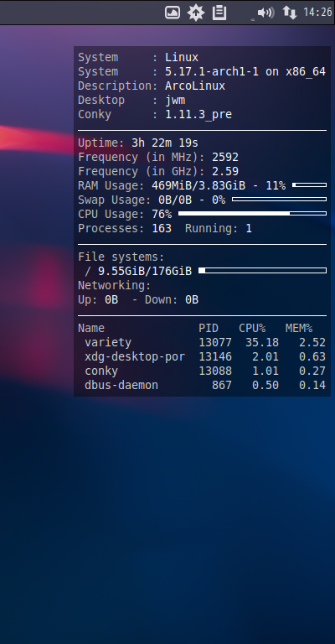Image resolution: width=335 pixels, height=644 pixels.
Task: Click the MEM% column header
Action: 299,328
